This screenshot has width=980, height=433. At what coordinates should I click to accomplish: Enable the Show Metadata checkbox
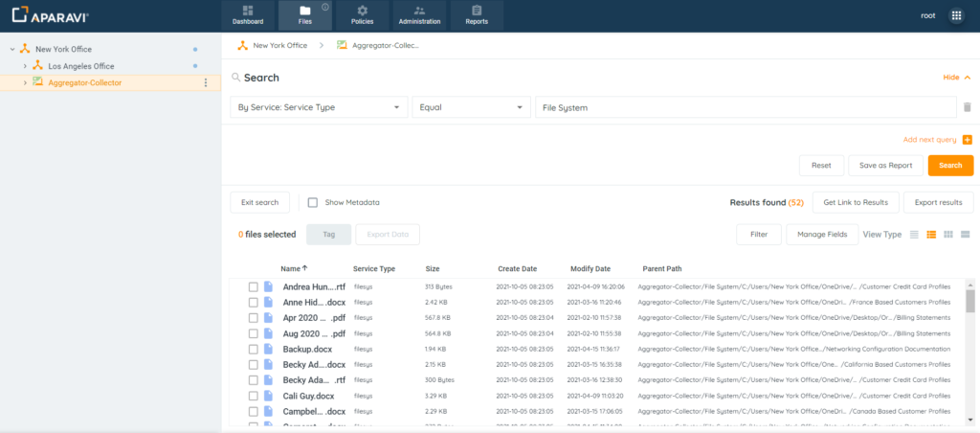coord(313,202)
